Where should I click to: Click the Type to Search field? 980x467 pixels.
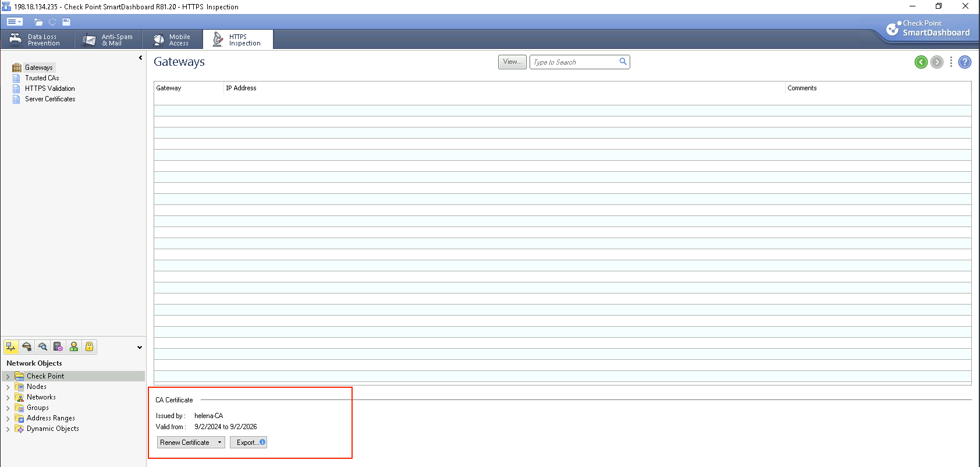pyautogui.click(x=573, y=62)
